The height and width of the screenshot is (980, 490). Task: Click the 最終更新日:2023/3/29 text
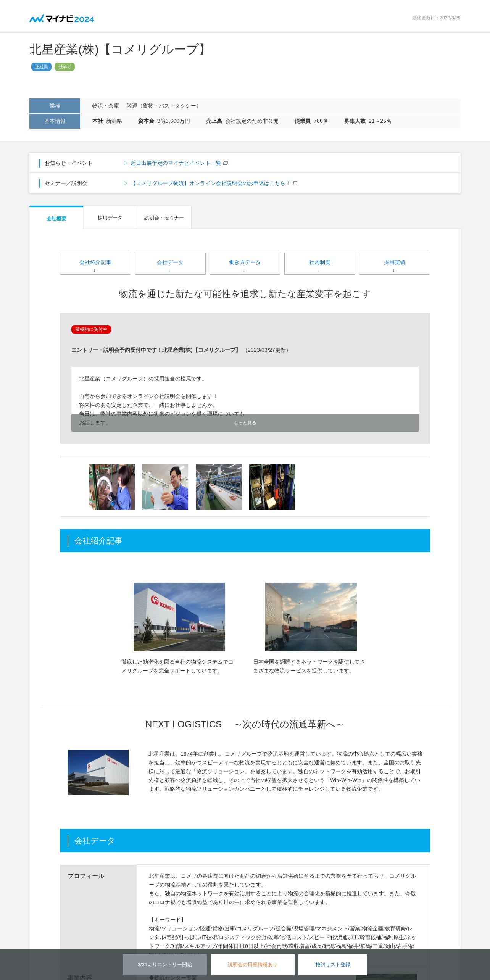436,18
